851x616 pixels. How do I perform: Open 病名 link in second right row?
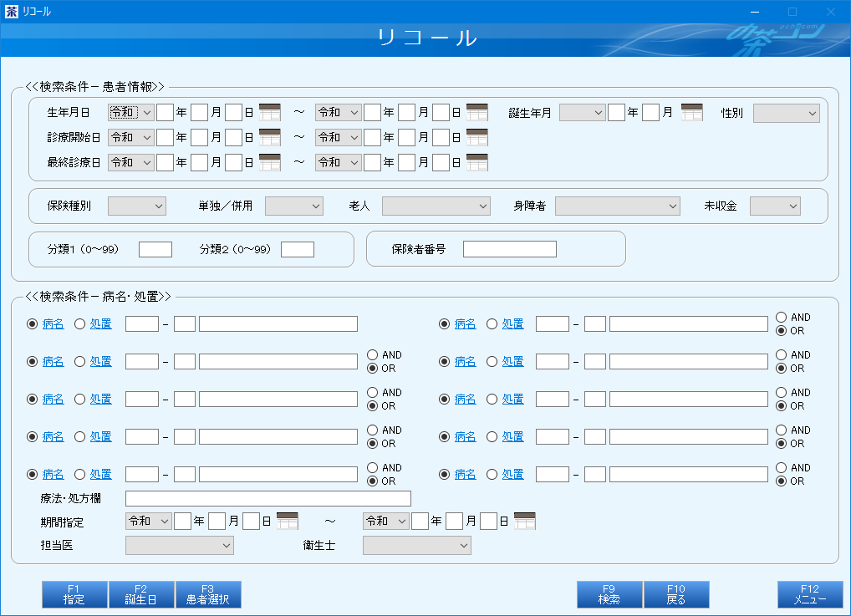click(465, 361)
